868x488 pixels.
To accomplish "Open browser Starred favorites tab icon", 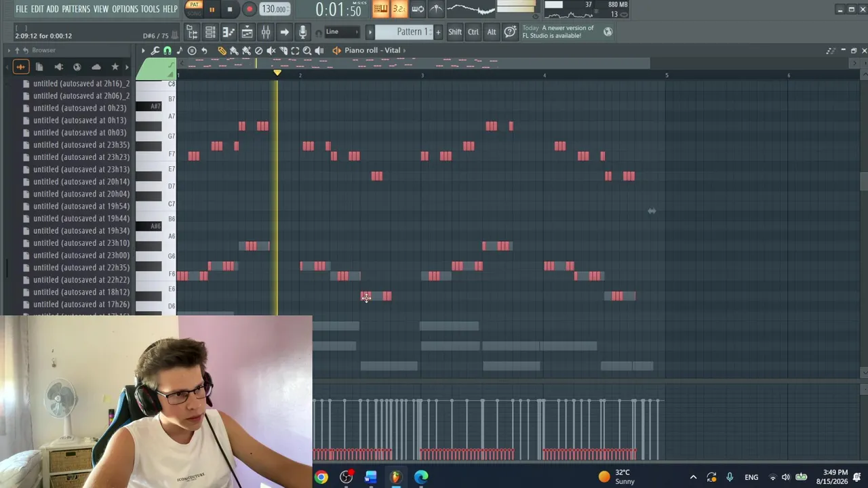I will (x=115, y=66).
